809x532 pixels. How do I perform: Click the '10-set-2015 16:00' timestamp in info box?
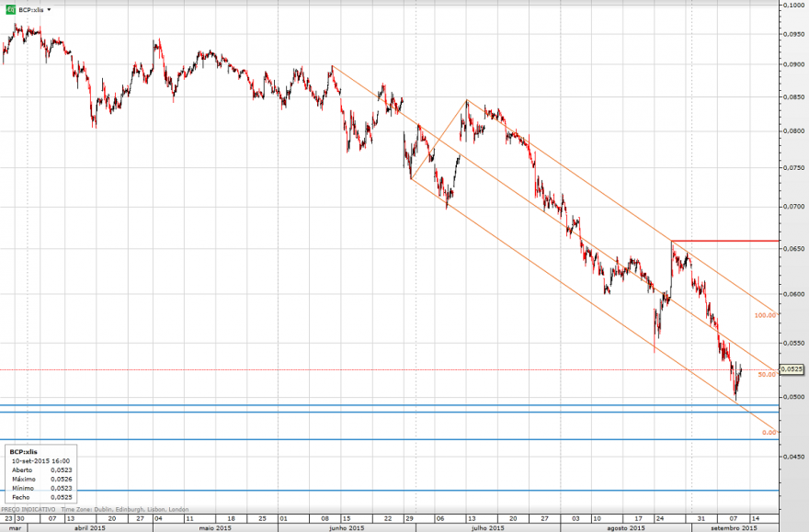point(40,461)
